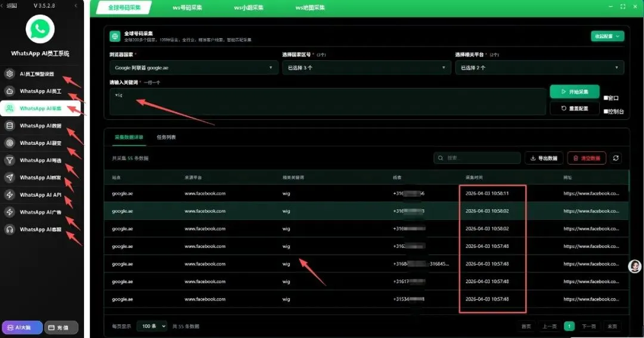Click the 充值 recharge button
This screenshot has width=644, height=338.
coord(61,327)
